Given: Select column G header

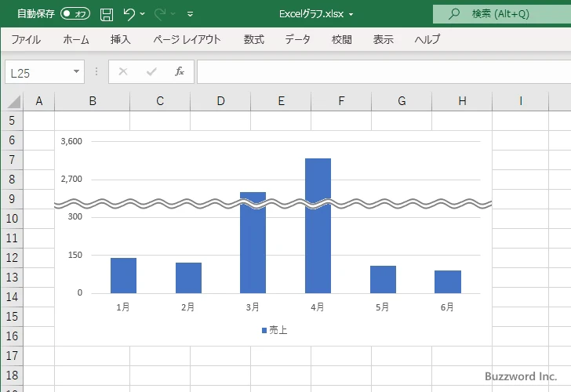Looking at the screenshot, I should coord(402,101).
